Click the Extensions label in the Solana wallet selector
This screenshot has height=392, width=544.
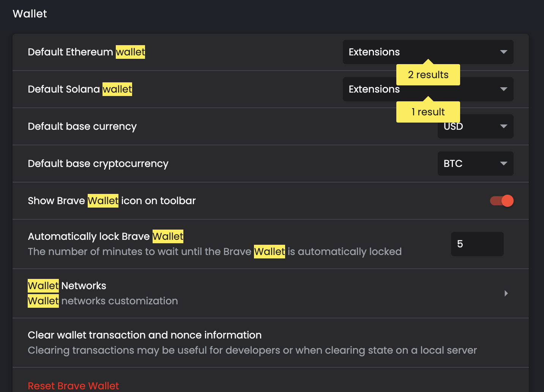(374, 89)
